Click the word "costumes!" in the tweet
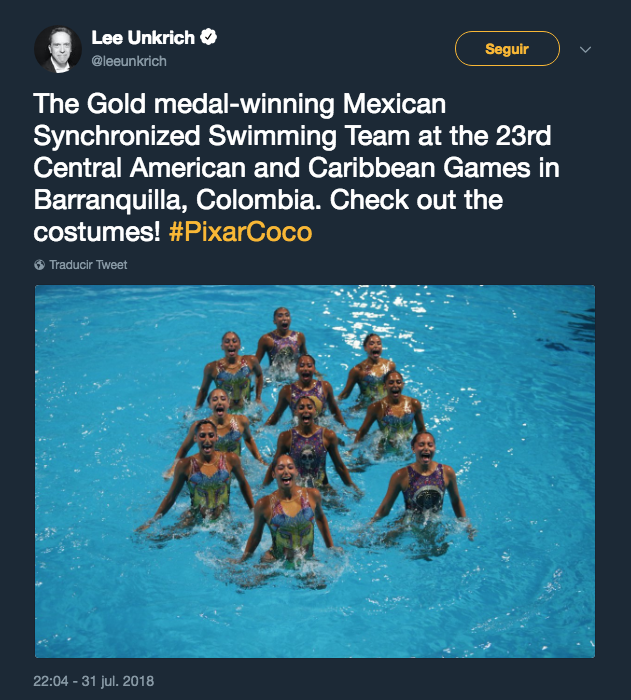This screenshot has width=631, height=700. tap(96, 232)
